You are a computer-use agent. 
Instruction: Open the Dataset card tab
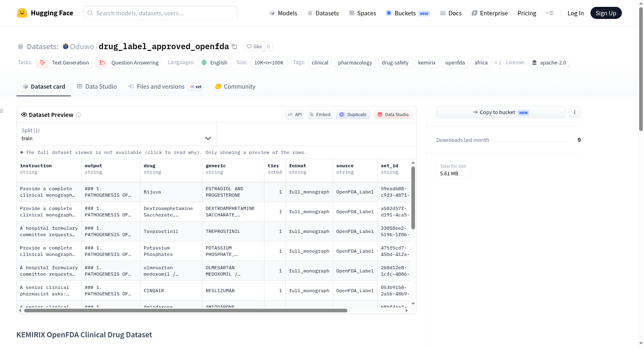(43, 87)
